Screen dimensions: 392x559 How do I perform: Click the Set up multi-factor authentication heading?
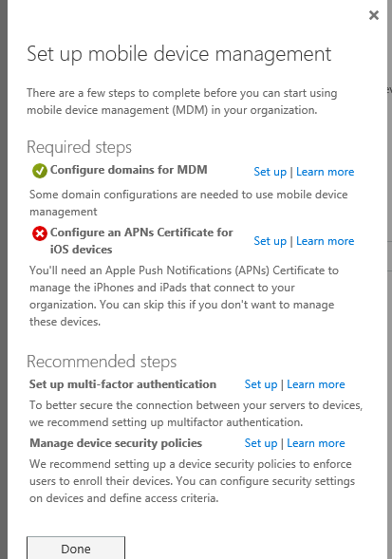(x=122, y=384)
